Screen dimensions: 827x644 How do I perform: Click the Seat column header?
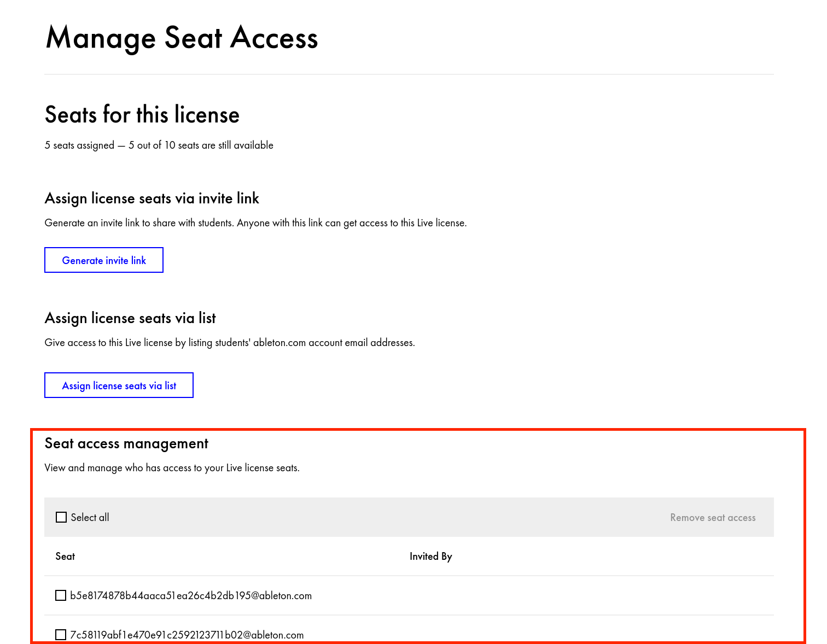point(65,557)
